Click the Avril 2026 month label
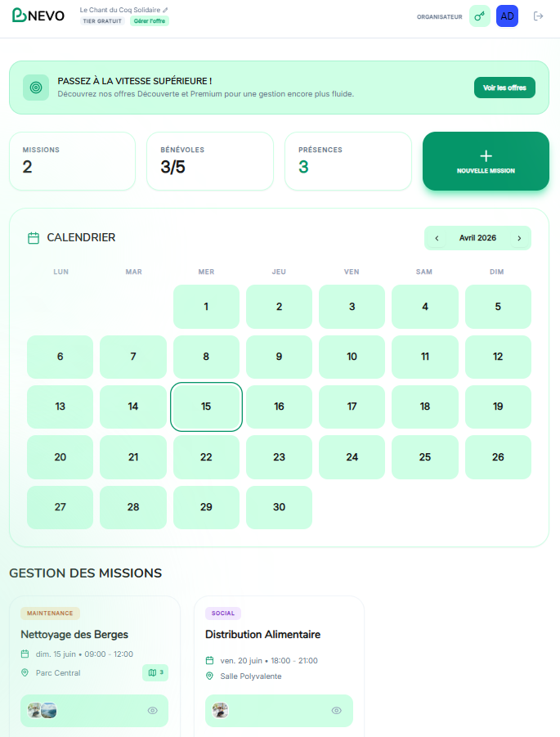The width and height of the screenshot is (560, 737). (x=477, y=238)
